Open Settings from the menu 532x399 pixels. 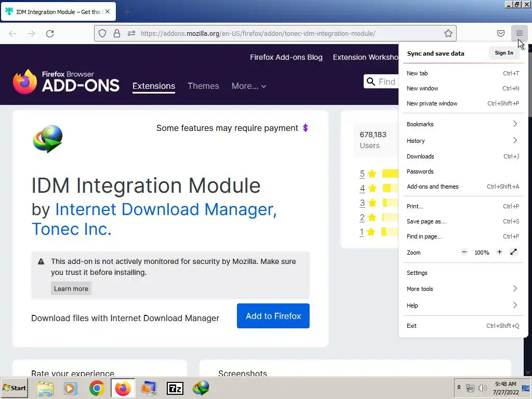pos(463,273)
